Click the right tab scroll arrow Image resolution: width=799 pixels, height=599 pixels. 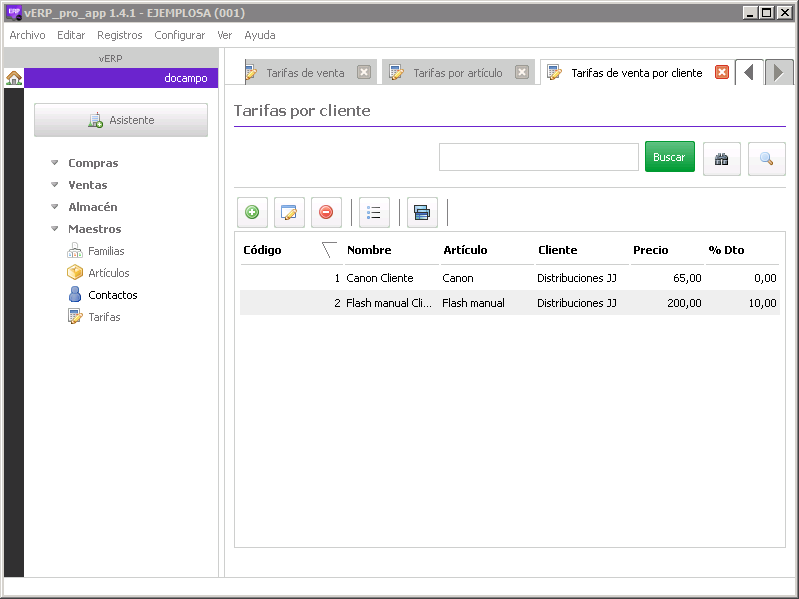(x=779, y=72)
